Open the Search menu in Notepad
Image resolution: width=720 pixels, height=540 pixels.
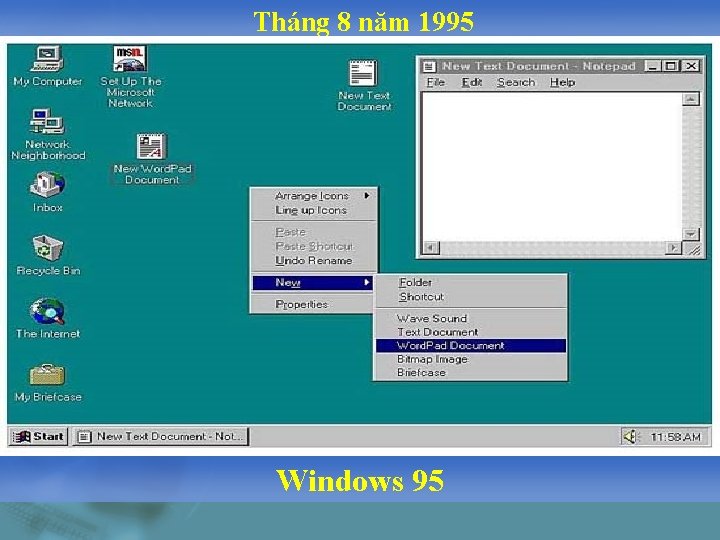[516, 82]
